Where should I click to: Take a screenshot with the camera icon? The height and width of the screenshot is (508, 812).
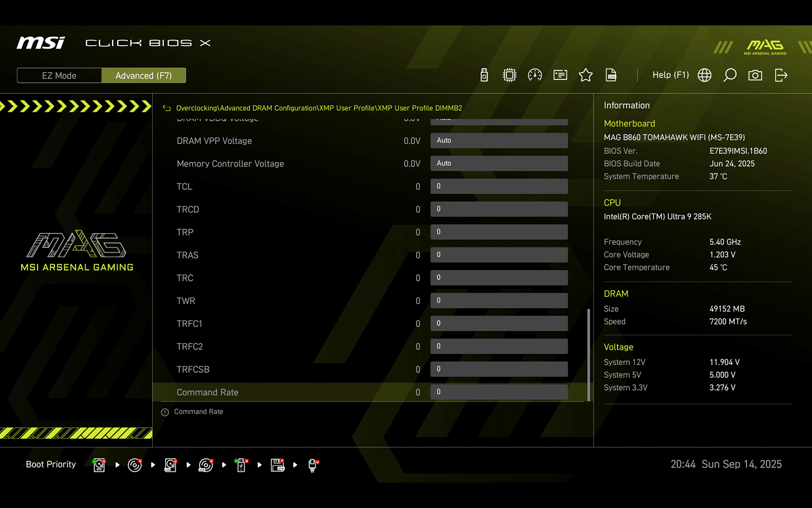click(x=755, y=75)
